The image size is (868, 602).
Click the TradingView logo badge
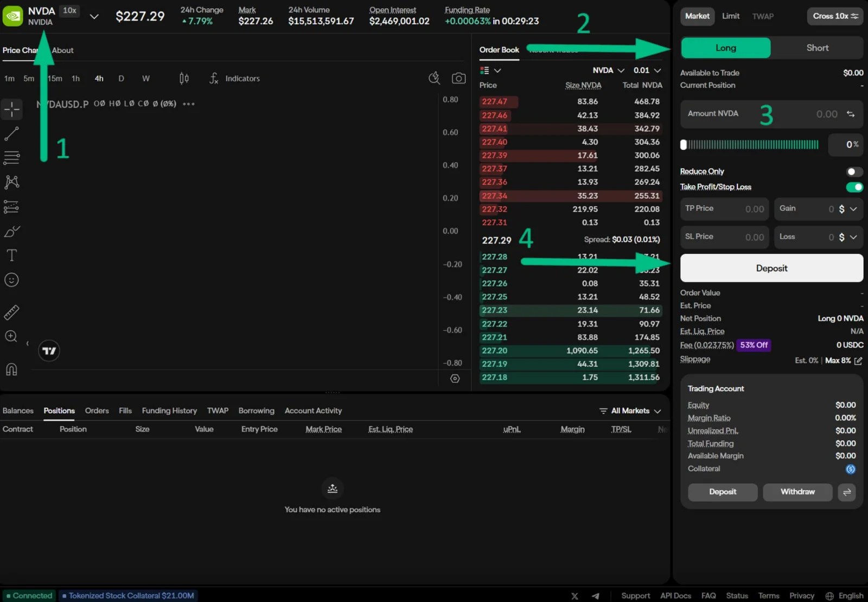pos(49,351)
